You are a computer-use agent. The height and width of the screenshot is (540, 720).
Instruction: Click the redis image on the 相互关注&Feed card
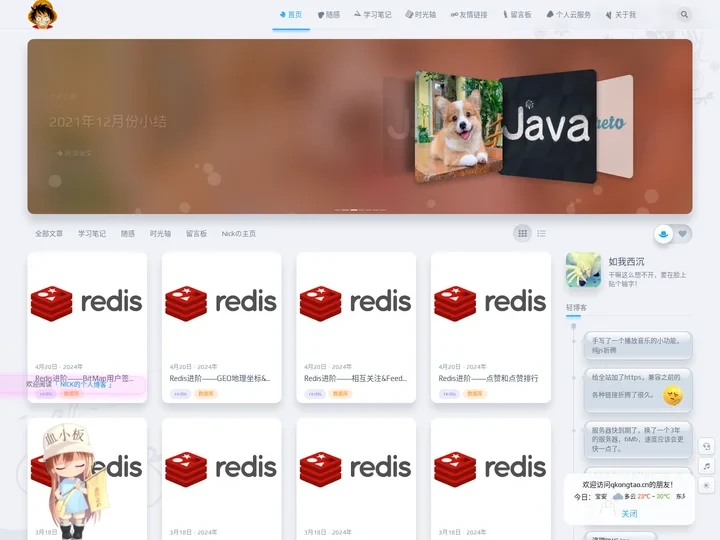(x=356, y=303)
